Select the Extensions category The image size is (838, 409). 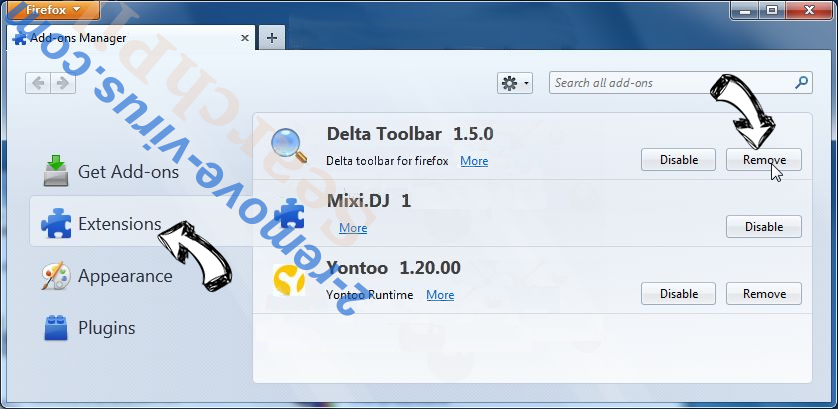click(140, 221)
